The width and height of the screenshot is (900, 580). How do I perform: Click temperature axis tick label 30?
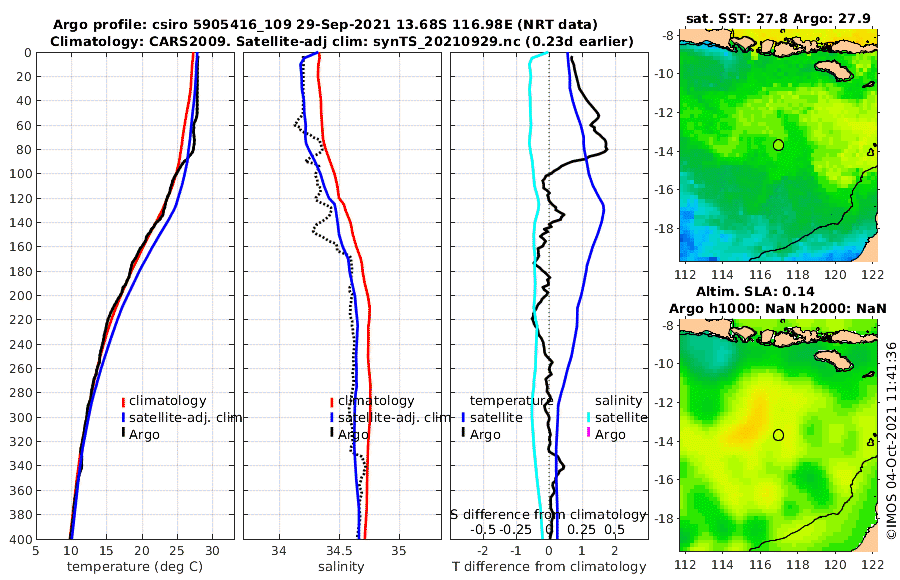(212, 551)
